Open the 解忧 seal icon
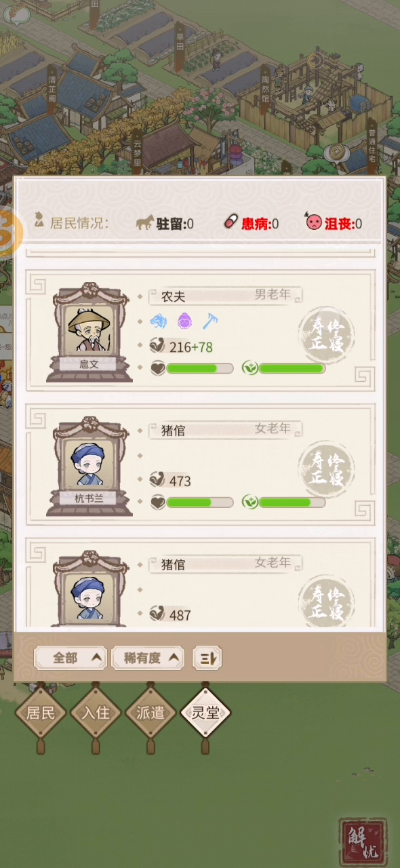400x868 pixels. pyautogui.click(x=363, y=842)
